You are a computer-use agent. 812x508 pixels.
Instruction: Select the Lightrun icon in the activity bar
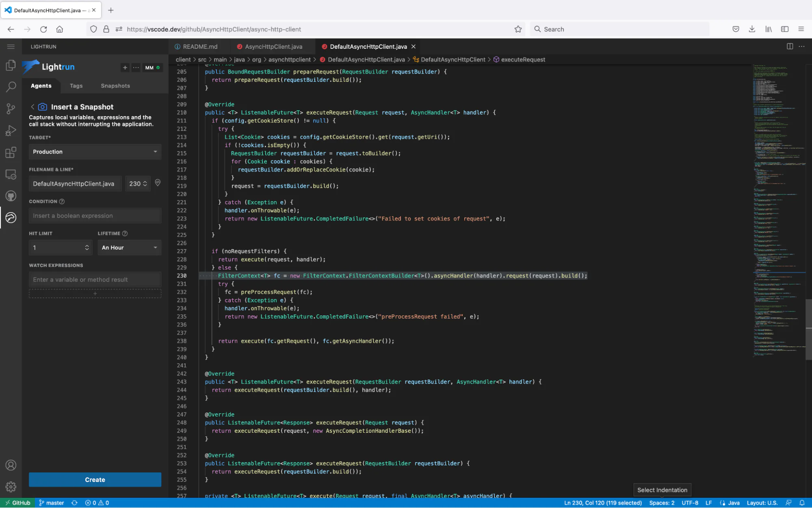point(11,218)
